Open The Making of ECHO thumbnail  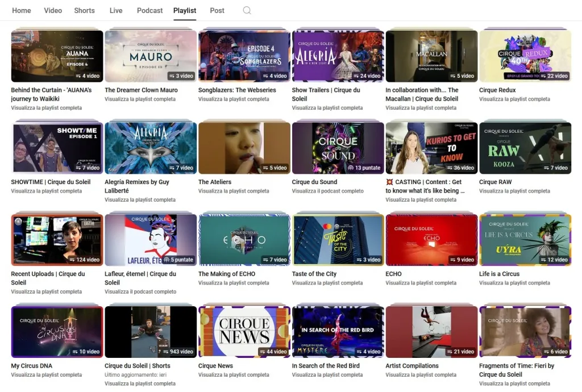pyautogui.click(x=244, y=240)
